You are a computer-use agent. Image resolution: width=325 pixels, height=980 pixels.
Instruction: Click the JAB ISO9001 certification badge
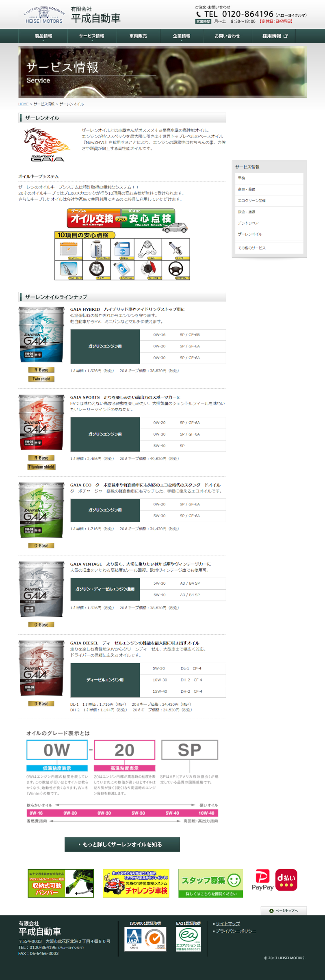145,939
